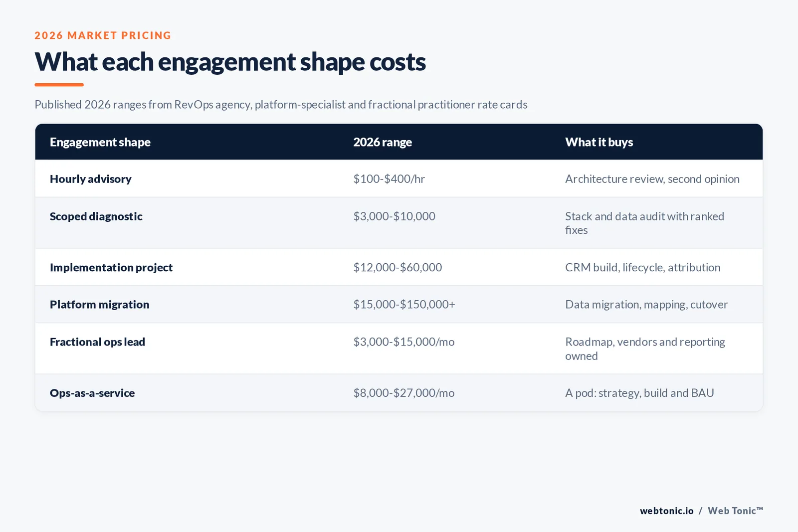Select the 'Hourly advisory' row label
798x532 pixels.
pos(91,179)
